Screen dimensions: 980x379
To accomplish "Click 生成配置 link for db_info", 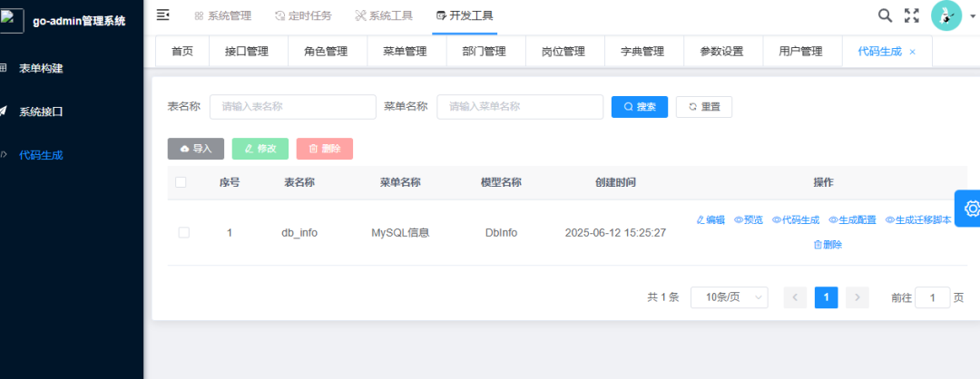I will tap(852, 219).
